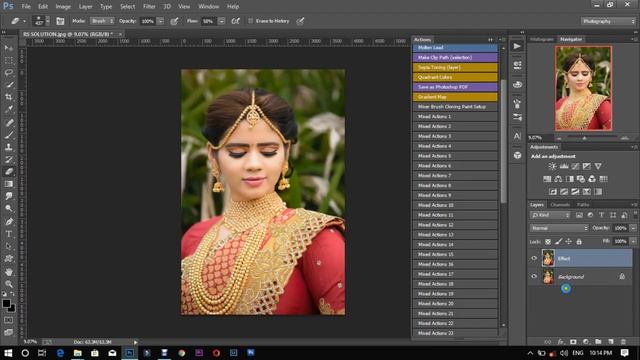The width and height of the screenshot is (640, 360).
Task: Select the Clone Stamp tool
Action: pyautogui.click(x=9, y=147)
